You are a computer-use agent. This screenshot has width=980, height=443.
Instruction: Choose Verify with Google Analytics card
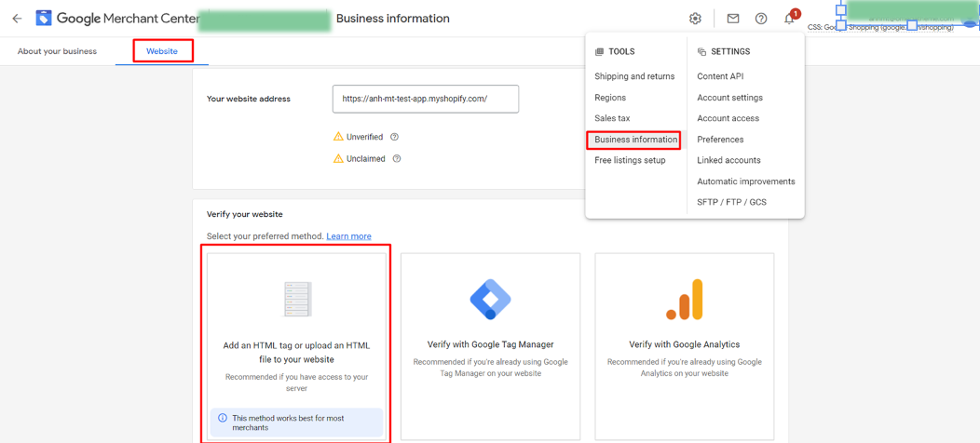685,346
